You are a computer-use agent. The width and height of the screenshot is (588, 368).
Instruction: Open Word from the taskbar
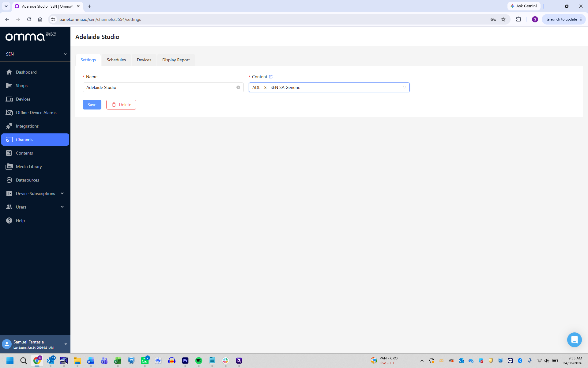click(91, 361)
